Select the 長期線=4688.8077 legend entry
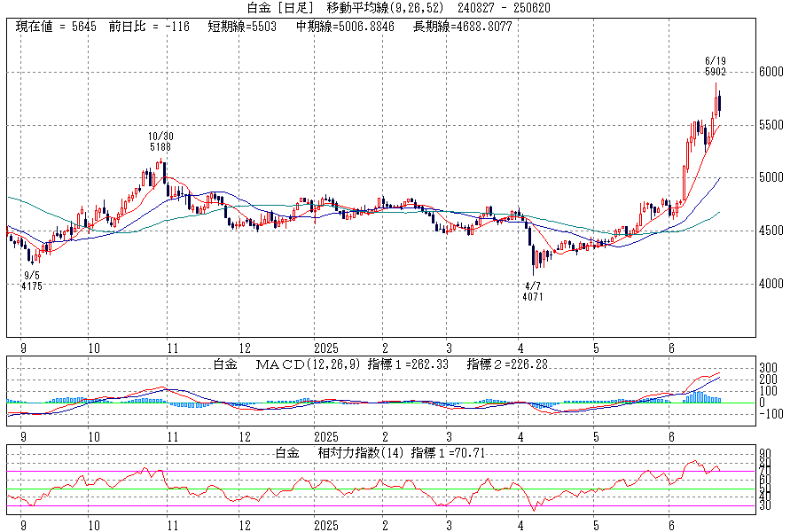This screenshot has width=798, height=532. (x=462, y=27)
